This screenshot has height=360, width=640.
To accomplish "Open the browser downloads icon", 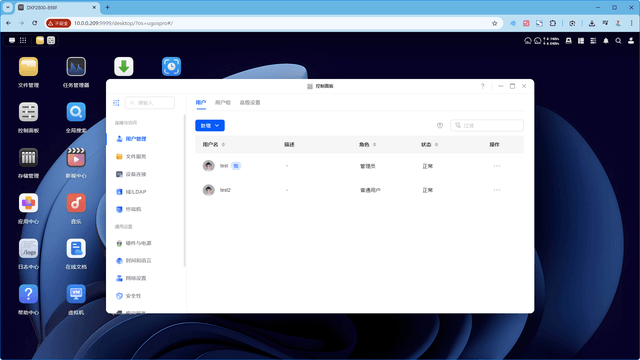I will 591,23.
